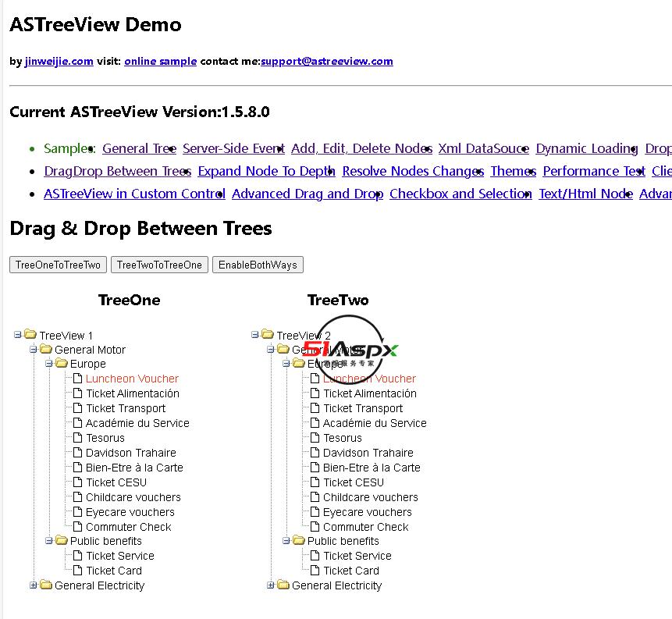Click file icon beside TreeOne's Ticket CESU
This screenshot has height=619, width=672.
pyautogui.click(x=77, y=482)
